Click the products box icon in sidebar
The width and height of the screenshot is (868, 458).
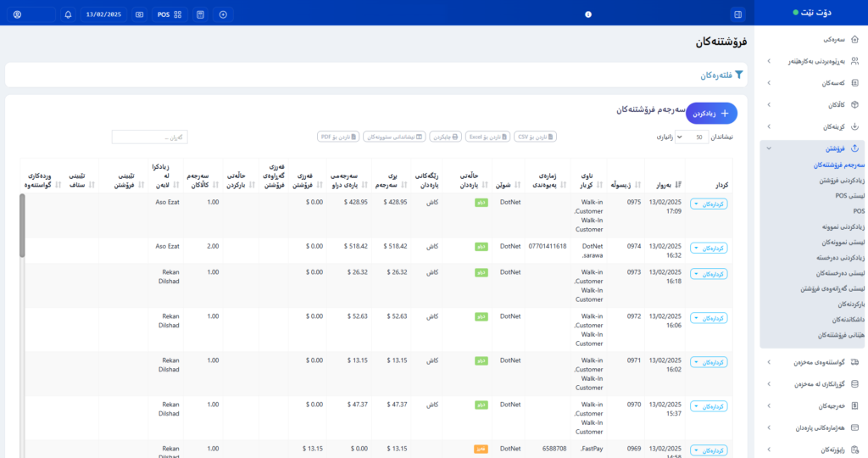(x=854, y=104)
